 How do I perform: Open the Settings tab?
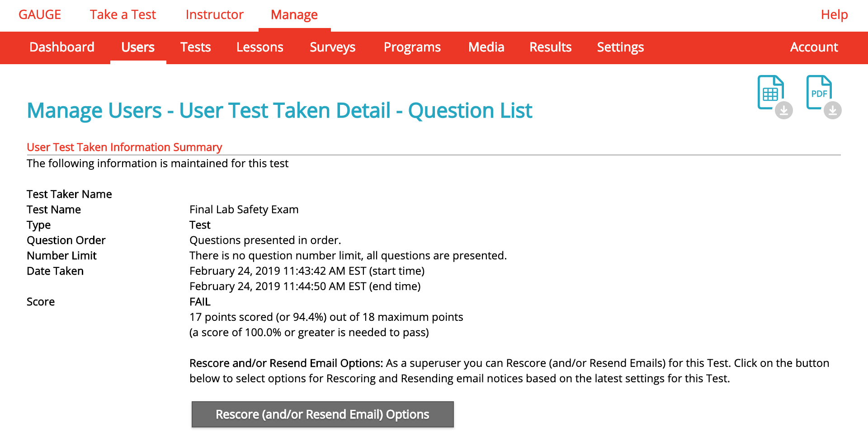coord(620,47)
